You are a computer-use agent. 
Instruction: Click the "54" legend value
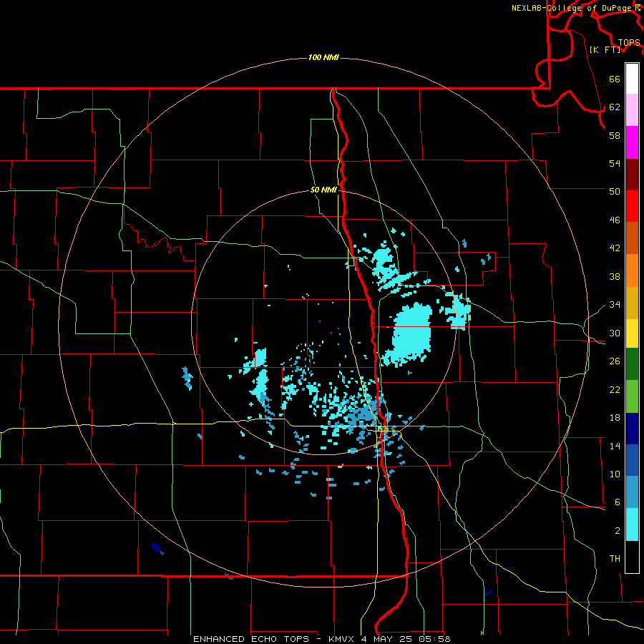pos(615,163)
